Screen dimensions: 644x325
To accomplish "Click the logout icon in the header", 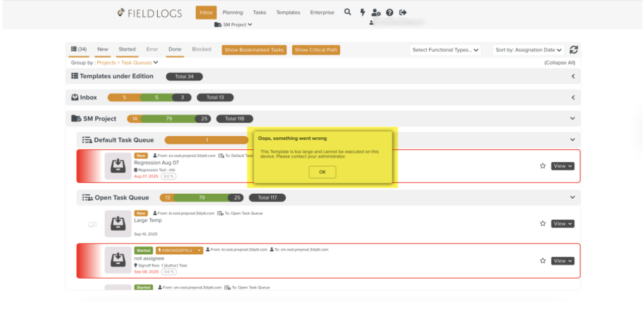I will [403, 13].
